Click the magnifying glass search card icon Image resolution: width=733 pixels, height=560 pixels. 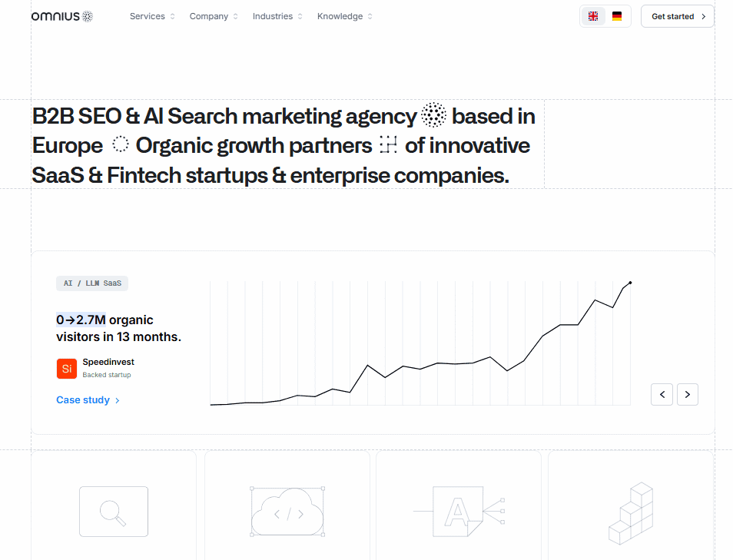114,511
